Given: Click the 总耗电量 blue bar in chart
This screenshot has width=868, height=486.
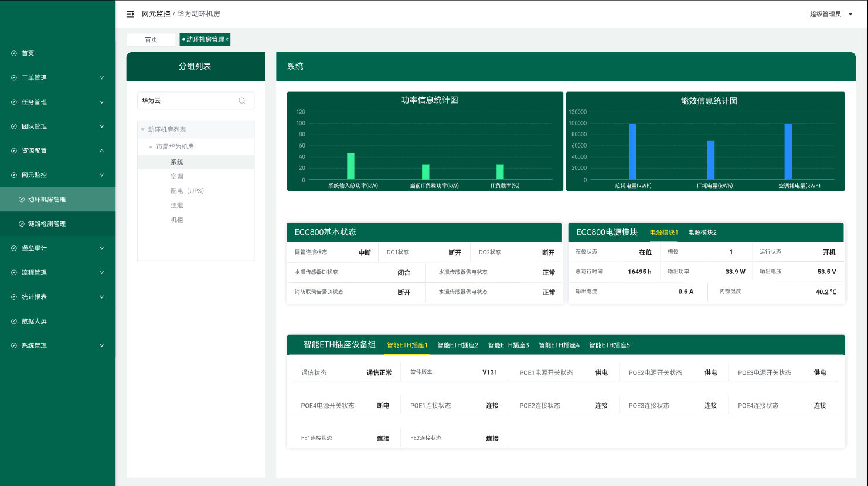Looking at the screenshot, I should tap(632, 151).
